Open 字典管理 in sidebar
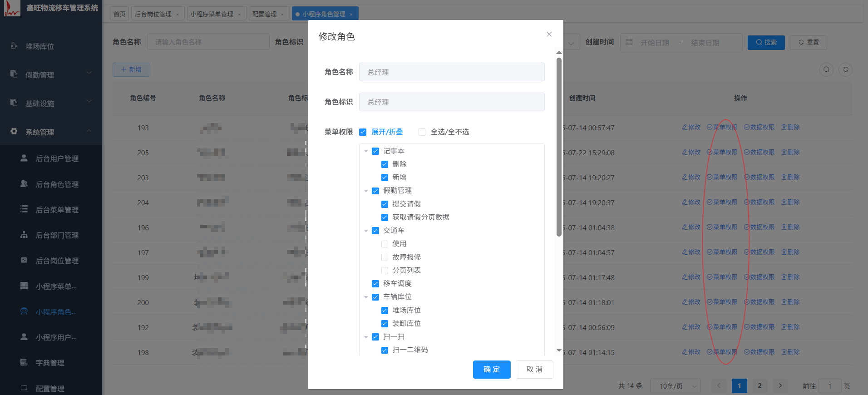868x395 pixels. point(51,363)
